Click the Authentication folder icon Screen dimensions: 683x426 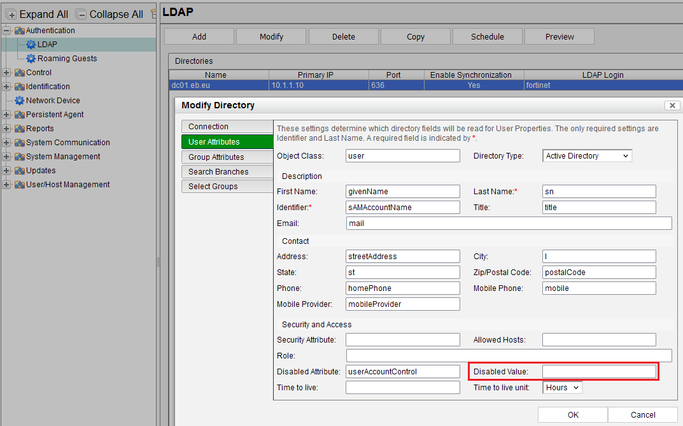[x=19, y=31]
